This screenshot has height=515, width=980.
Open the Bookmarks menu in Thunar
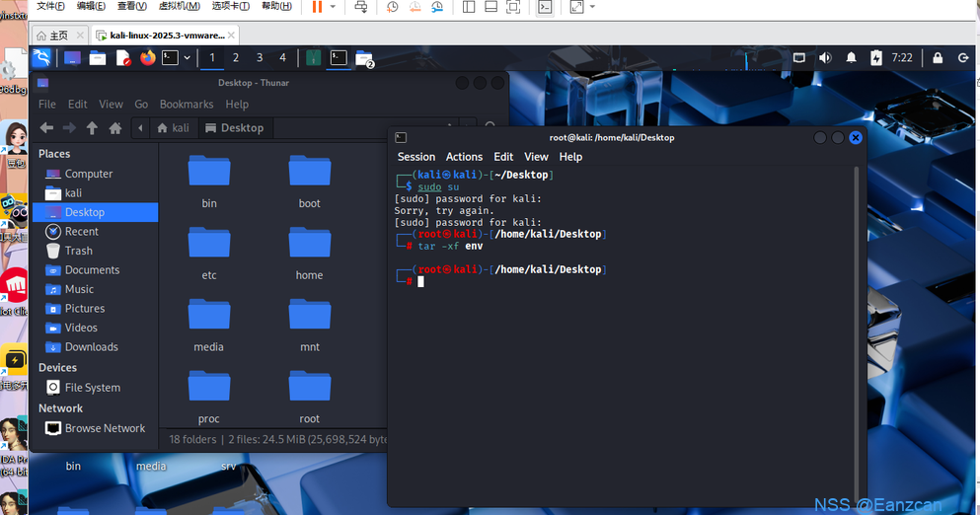click(186, 104)
